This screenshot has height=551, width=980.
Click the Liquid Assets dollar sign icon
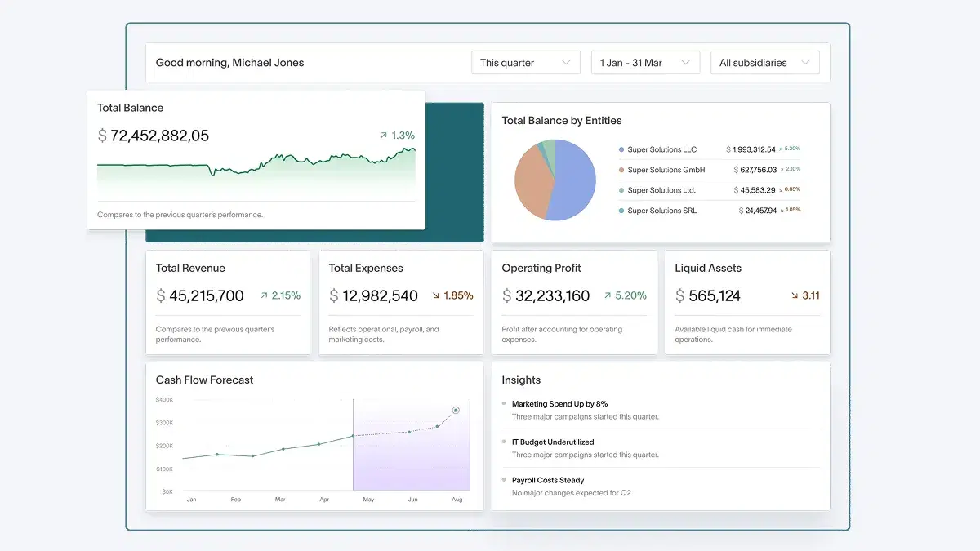tap(679, 295)
